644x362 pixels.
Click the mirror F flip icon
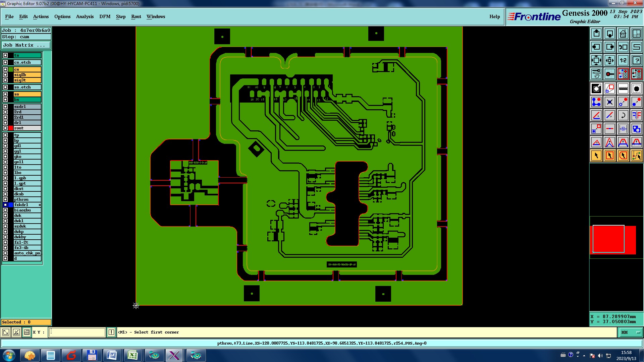[636, 115]
